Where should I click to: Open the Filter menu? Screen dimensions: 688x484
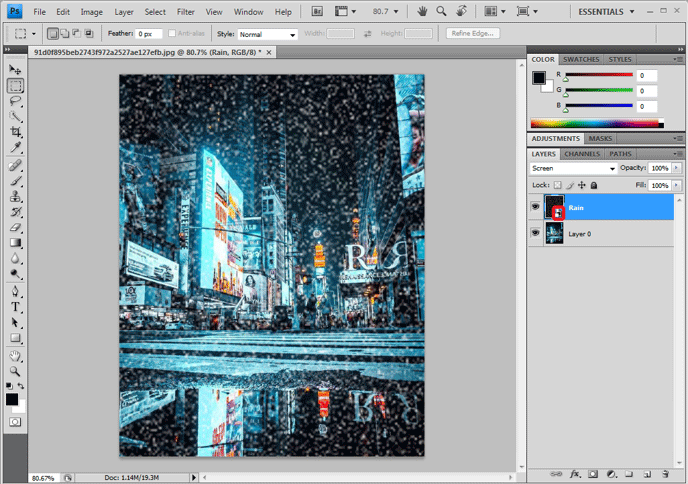click(x=186, y=12)
